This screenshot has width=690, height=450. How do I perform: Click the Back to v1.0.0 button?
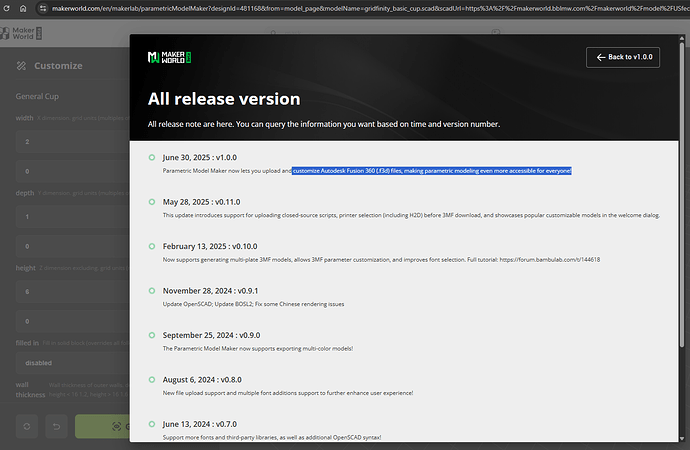click(623, 57)
